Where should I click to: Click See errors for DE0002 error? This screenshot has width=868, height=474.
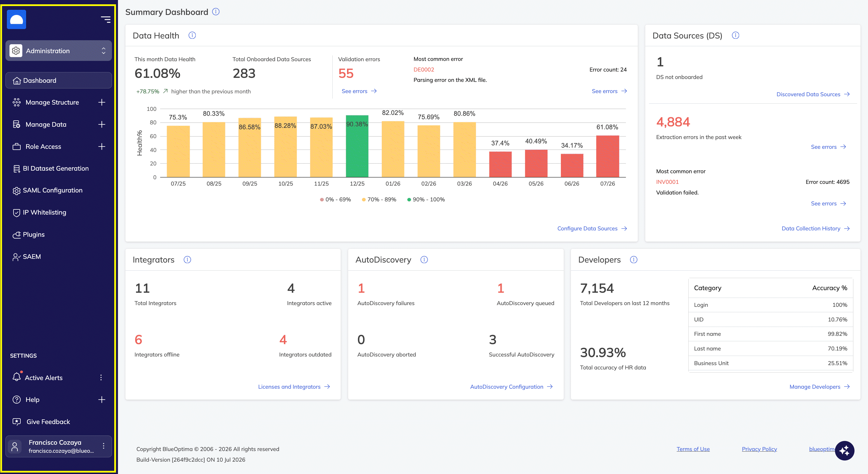(609, 91)
